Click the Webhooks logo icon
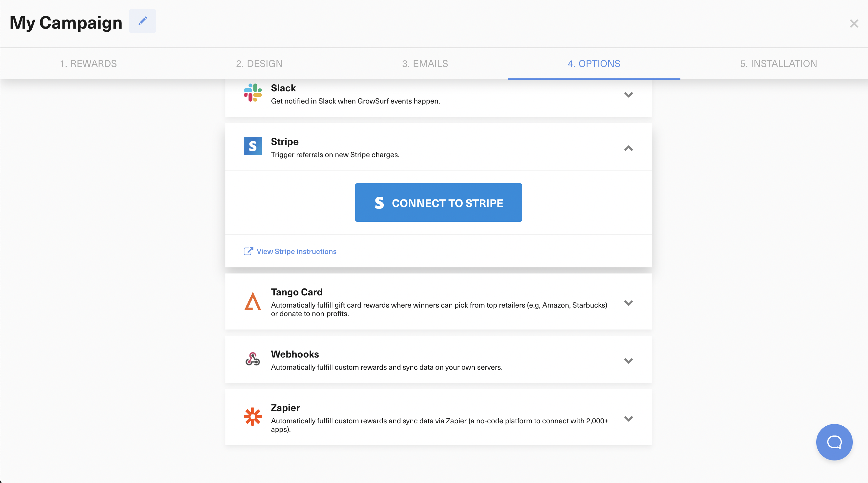Image resolution: width=868 pixels, height=483 pixels. pos(252,359)
